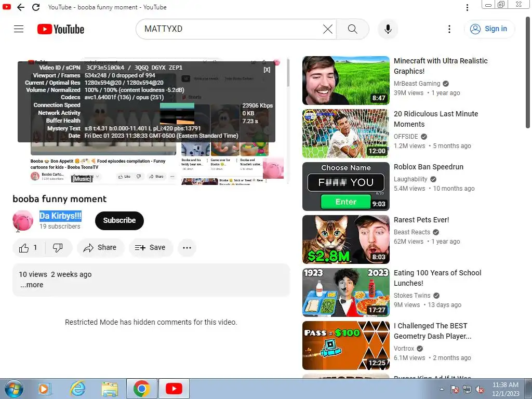The height and width of the screenshot is (399, 532).
Task: Visit OFFSIDE channel link
Action: coord(406,137)
